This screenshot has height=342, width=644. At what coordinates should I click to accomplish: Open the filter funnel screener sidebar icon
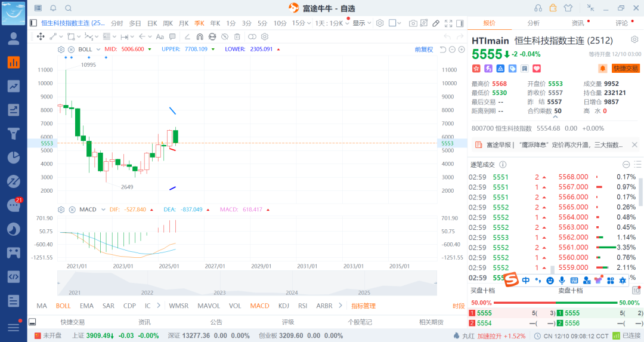click(x=14, y=134)
